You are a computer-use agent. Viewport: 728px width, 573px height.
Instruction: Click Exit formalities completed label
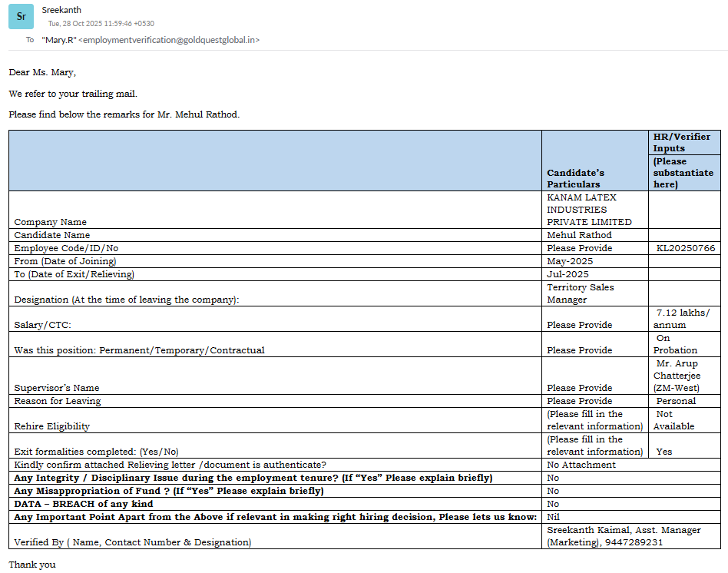click(x=96, y=452)
